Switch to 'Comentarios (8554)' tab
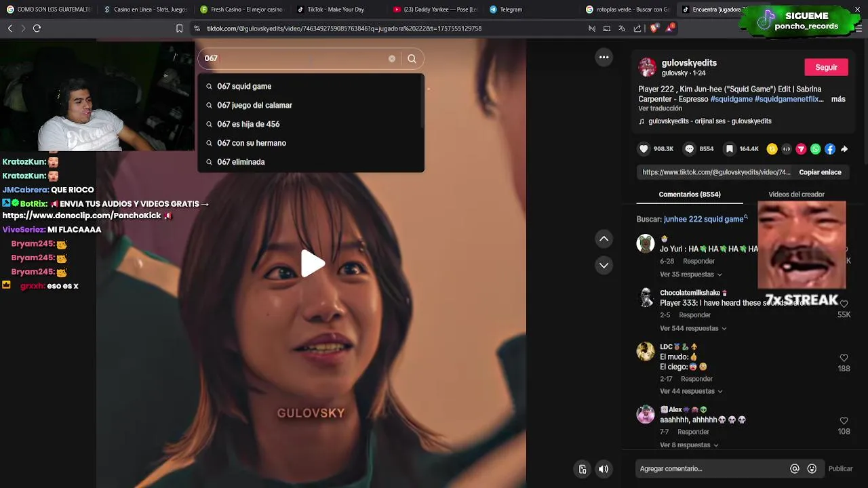The width and height of the screenshot is (868, 488). [x=690, y=195]
